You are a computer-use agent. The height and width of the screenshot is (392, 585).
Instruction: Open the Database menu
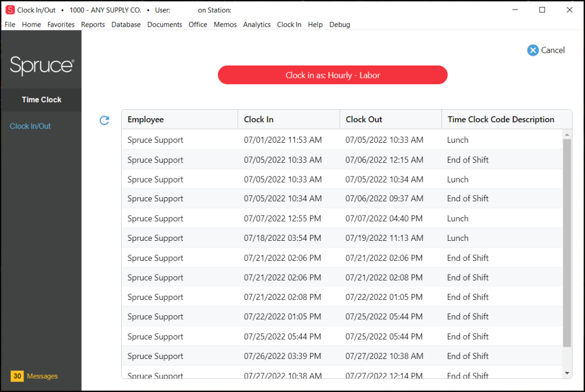tap(126, 25)
